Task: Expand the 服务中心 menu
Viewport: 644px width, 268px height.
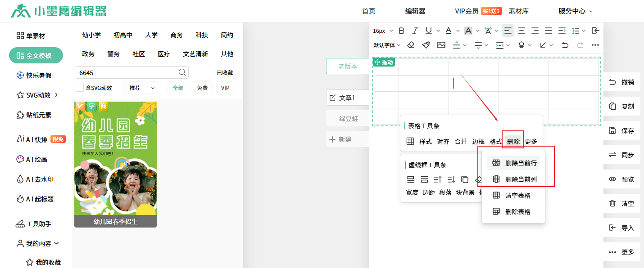Action: click(x=576, y=11)
